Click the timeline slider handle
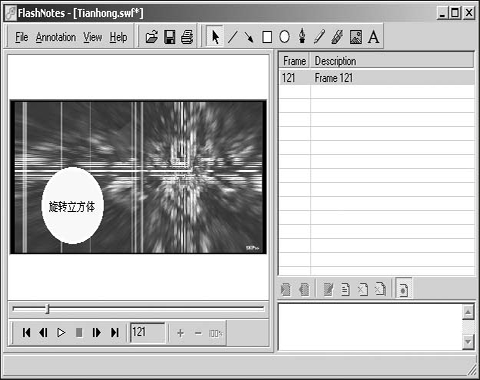This screenshot has height=380, width=480. tap(47, 309)
